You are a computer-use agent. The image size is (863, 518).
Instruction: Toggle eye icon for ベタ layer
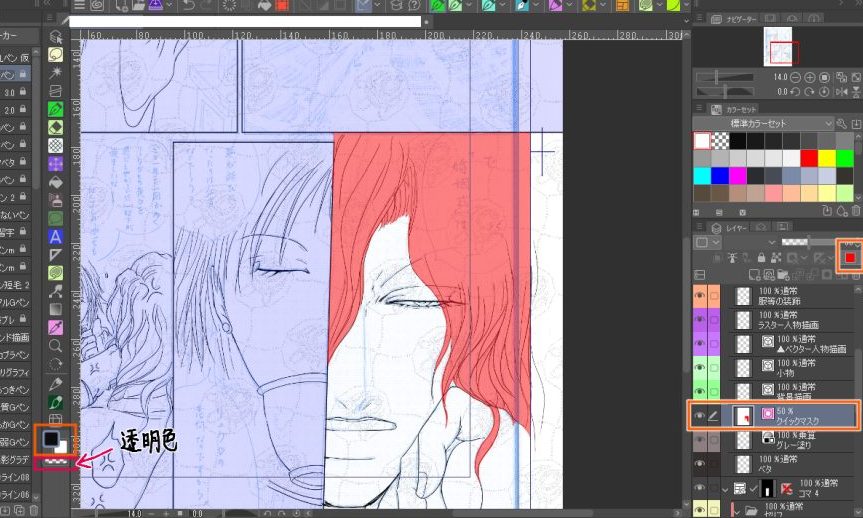click(699, 464)
